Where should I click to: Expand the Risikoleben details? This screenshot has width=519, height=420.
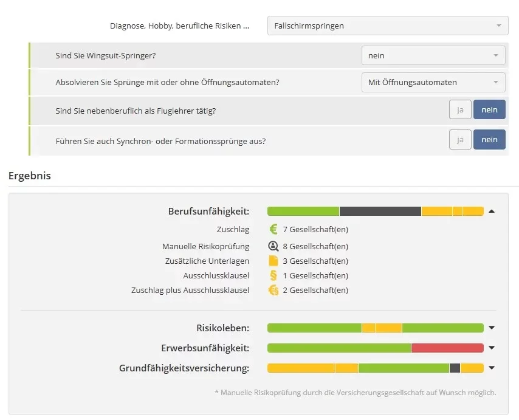click(491, 328)
